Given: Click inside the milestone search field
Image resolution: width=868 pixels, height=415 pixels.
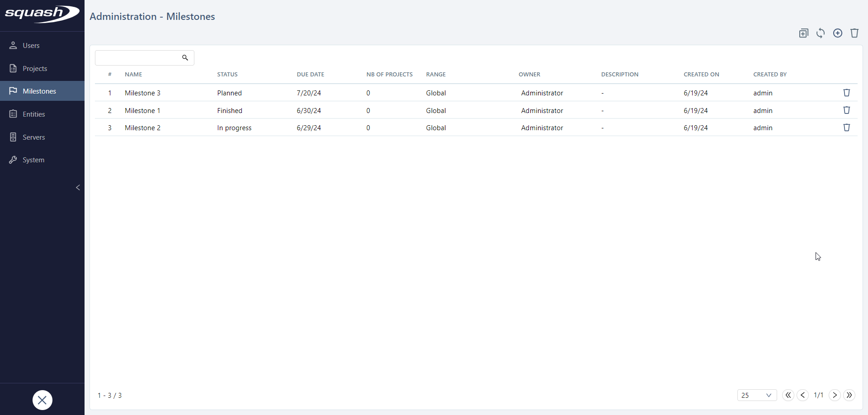Looking at the screenshot, I should pyautogui.click(x=138, y=57).
